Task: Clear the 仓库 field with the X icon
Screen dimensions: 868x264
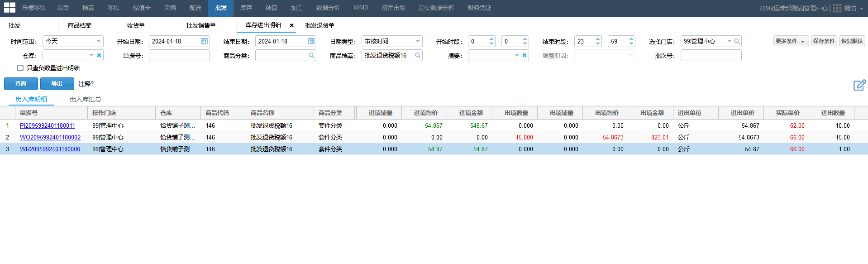Action: point(99,55)
